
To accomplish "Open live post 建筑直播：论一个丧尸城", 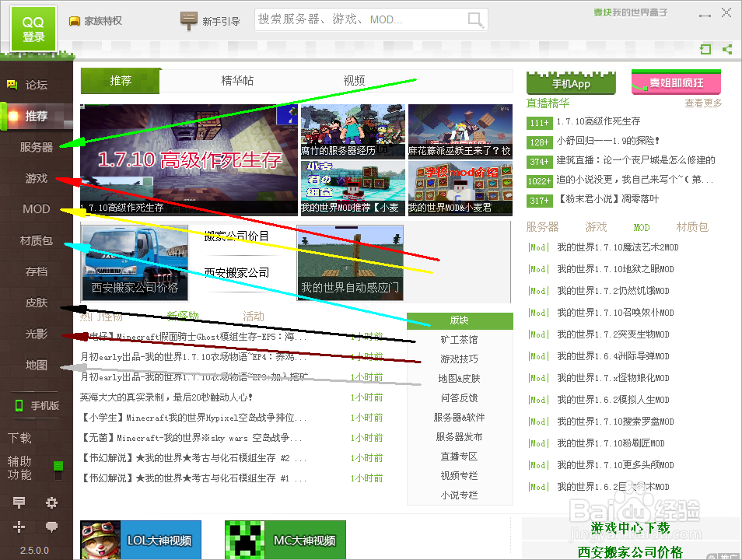I will point(635,160).
